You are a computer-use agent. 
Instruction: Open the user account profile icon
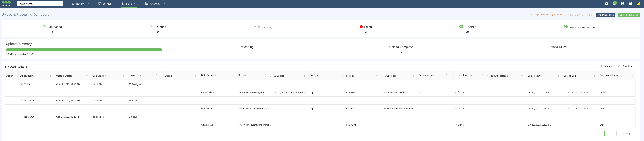[x=622, y=4]
